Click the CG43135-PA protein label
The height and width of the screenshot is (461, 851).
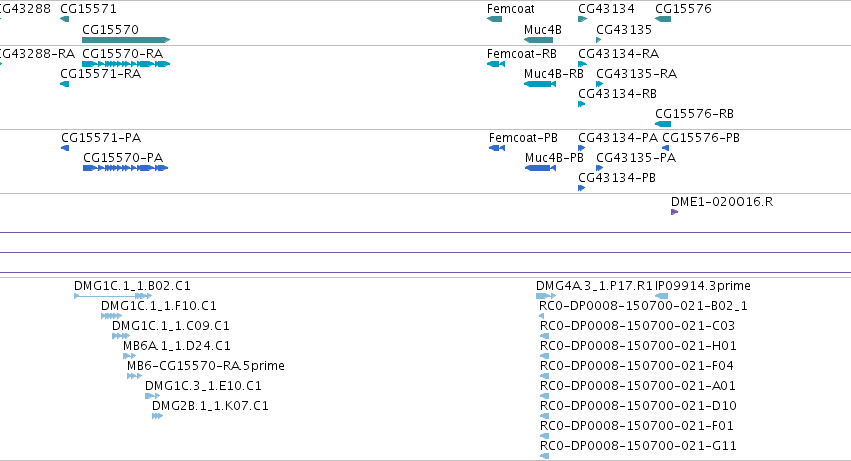point(636,157)
